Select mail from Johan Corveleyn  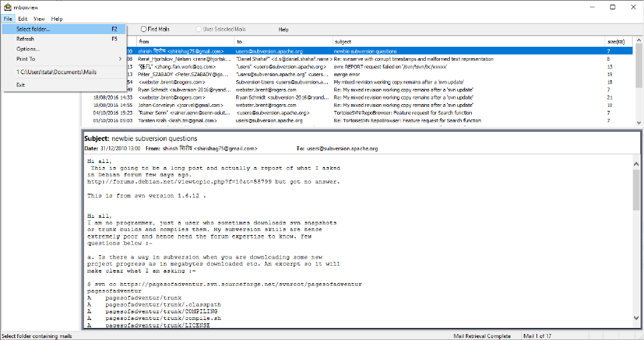coord(357,106)
